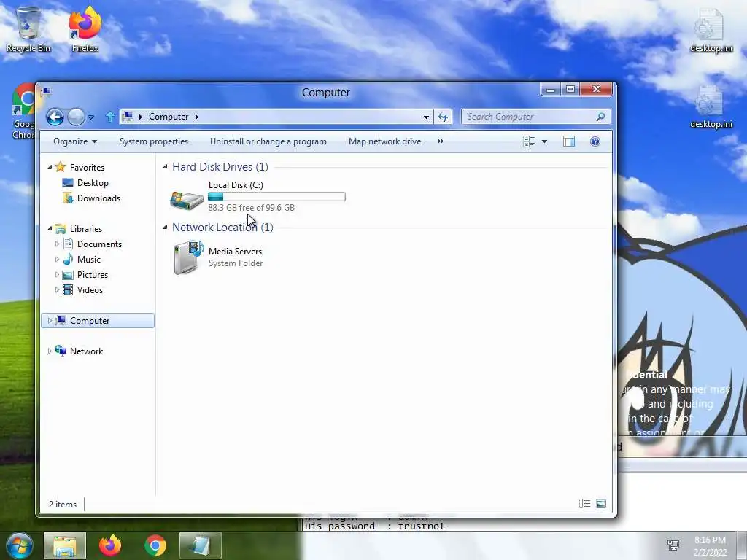The height and width of the screenshot is (560, 747).
Task: Select the Local Disk (C:) drive icon
Action: (x=187, y=200)
